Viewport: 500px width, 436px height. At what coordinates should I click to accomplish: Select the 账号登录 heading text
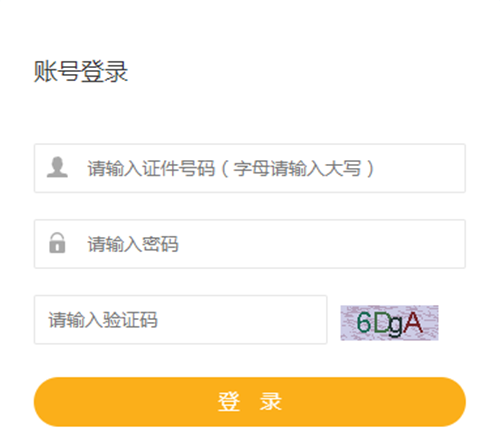click(81, 71)
